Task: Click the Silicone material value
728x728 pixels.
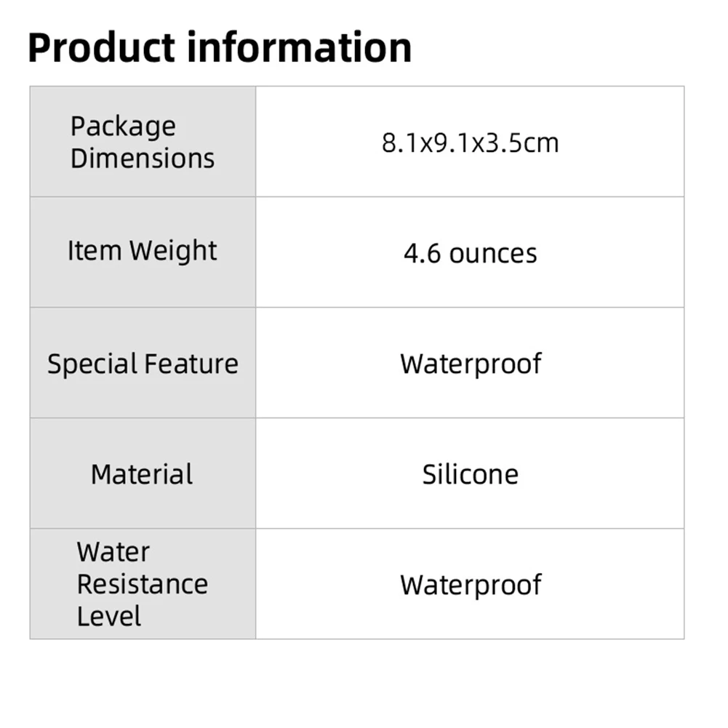Action: click(470, 474)
